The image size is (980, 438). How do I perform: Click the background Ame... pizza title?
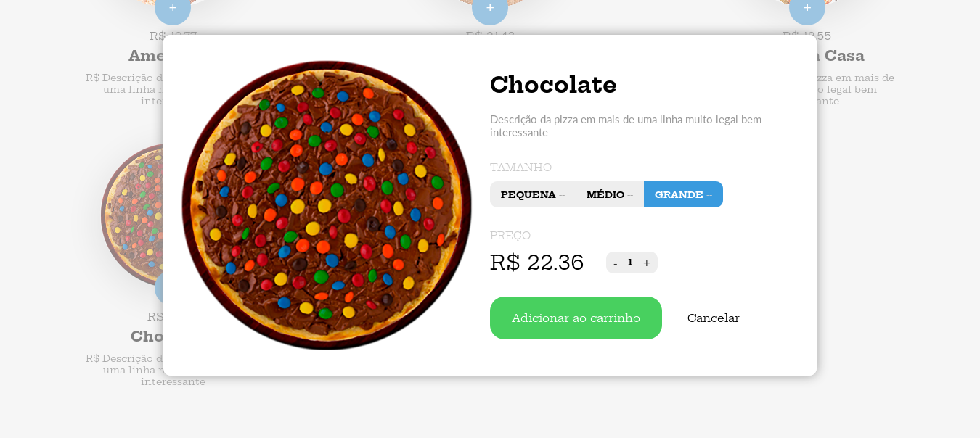pyautogui.click(x=146, y=56)
